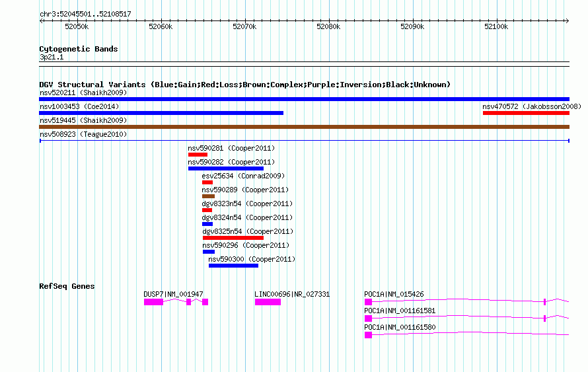Select the brown nsv590289 complex bar
Screen dimensions: 588x372
click(208, 196)
